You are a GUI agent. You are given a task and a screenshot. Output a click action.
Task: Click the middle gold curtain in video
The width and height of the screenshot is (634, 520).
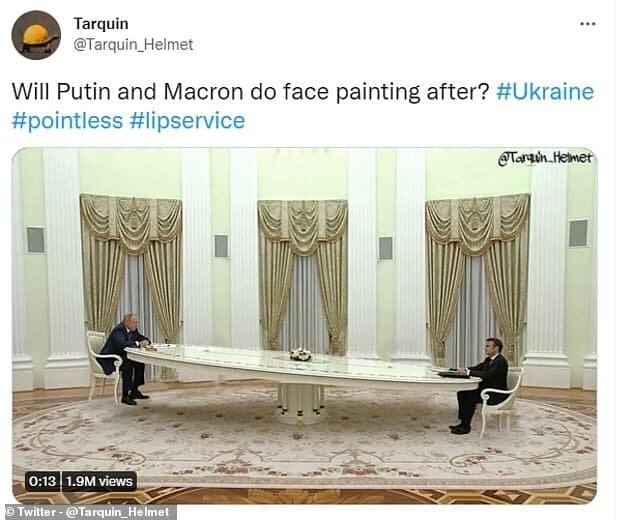point(302,277)
